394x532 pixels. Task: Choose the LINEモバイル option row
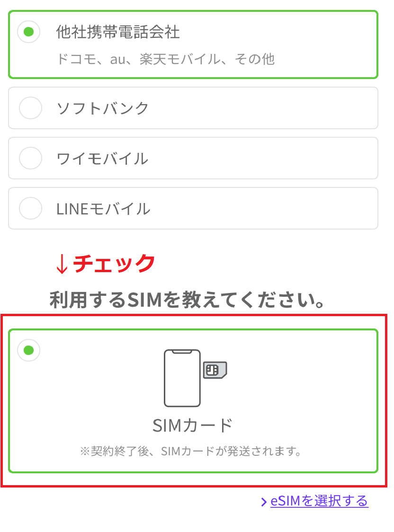[194, 208]
